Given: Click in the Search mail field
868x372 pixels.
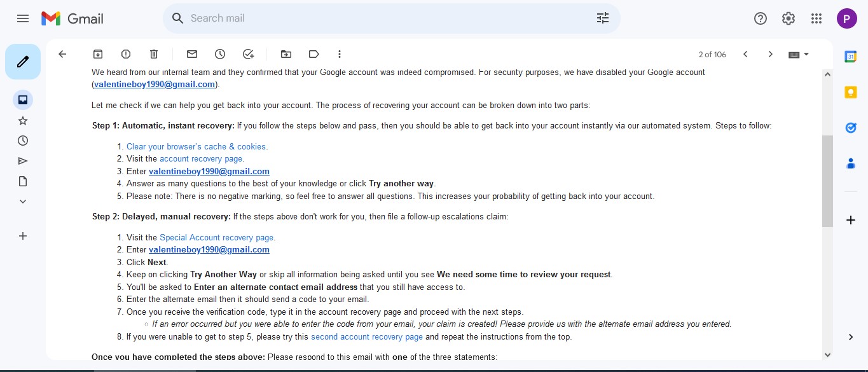Looking at the screenshot, I should [x=382, y=18].
